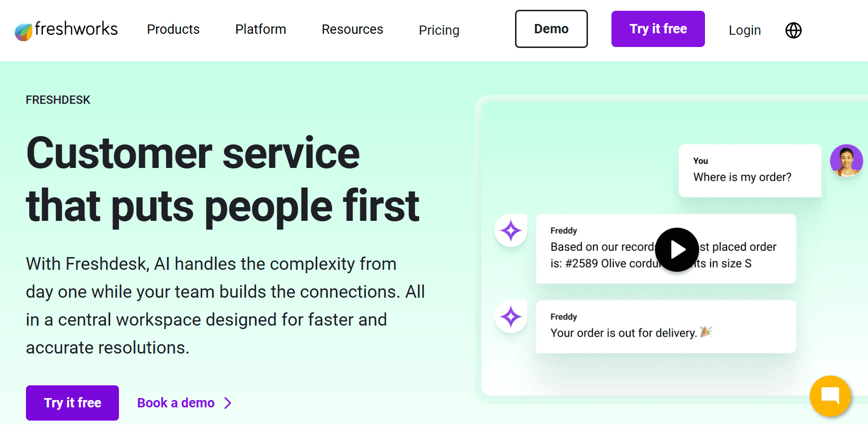Go to the Pricing page

[439, 30]
